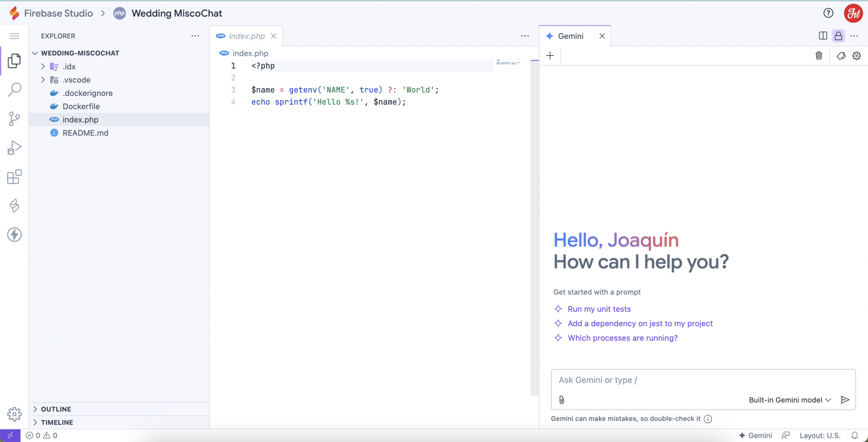Expand the .idx folder
Screen dimensions: 868x442
click(x=42, y=66)
